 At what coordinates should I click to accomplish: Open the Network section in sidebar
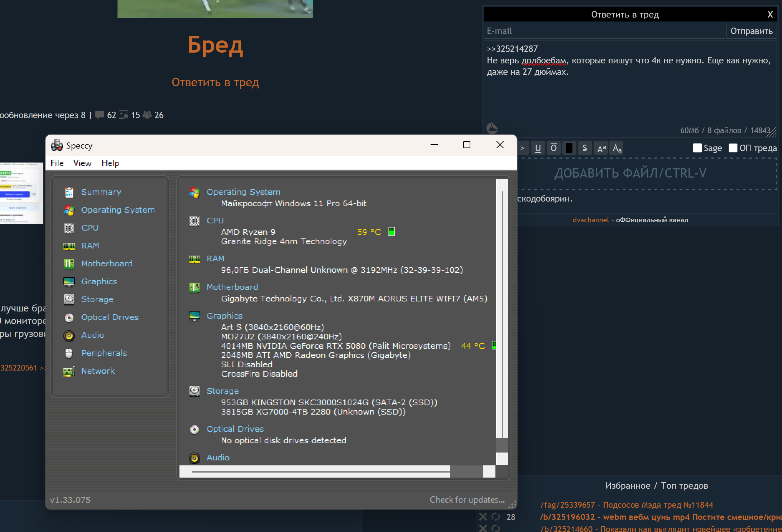coord(98,371)
